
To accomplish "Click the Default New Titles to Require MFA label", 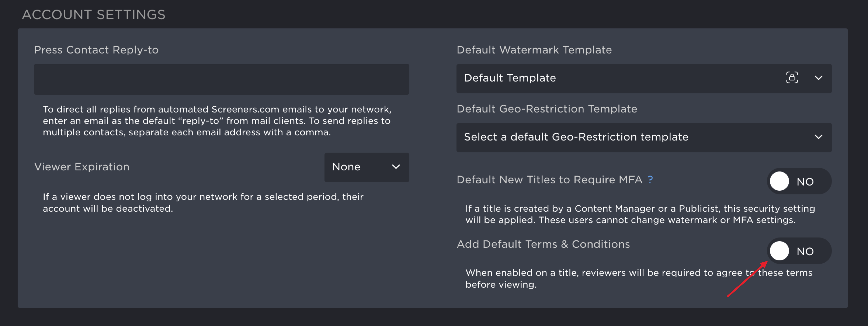I will coord(550,180).
